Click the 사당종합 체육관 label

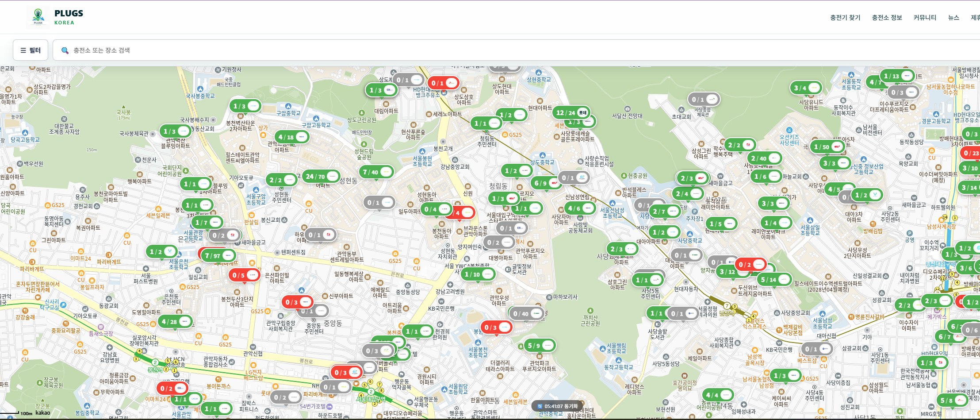pos(703,112)
